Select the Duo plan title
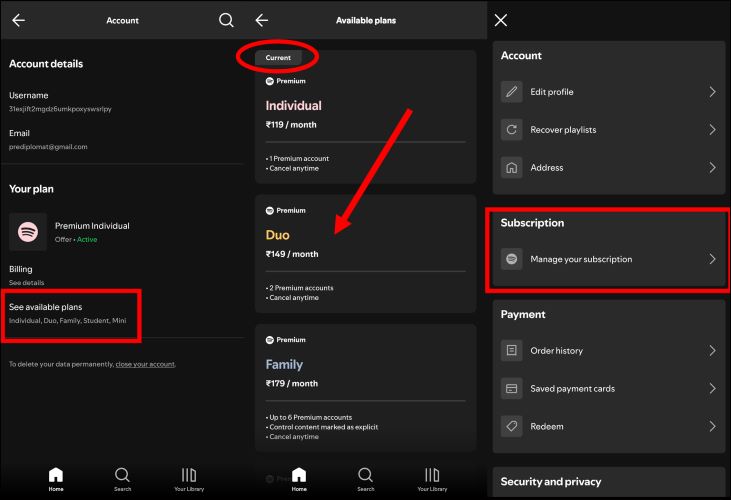 [x=277, y=235]
